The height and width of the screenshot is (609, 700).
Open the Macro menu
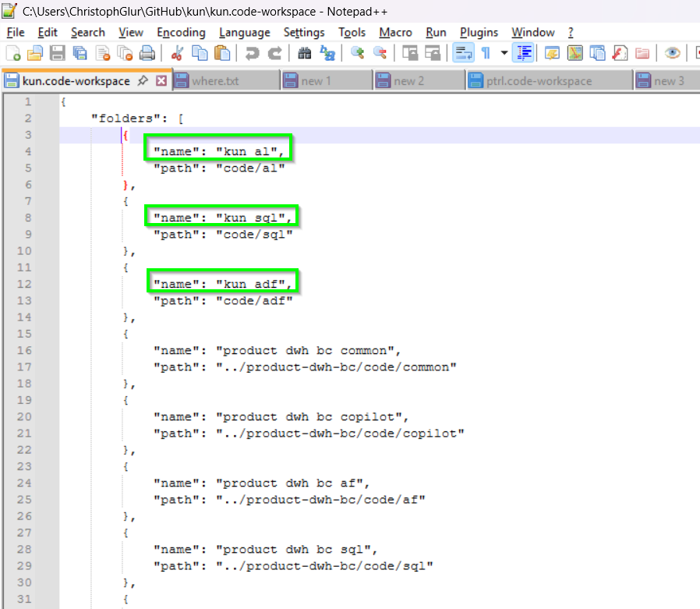coord(395,33)
